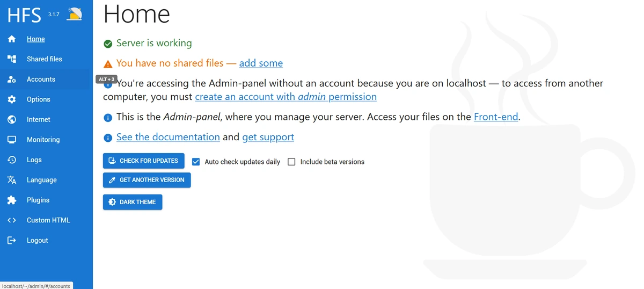Image resolution: width=644 pixels, height=289 pixels.
Task: Click the Logs history clock icon
Action: pyautogui.click(x=12, y=160)
